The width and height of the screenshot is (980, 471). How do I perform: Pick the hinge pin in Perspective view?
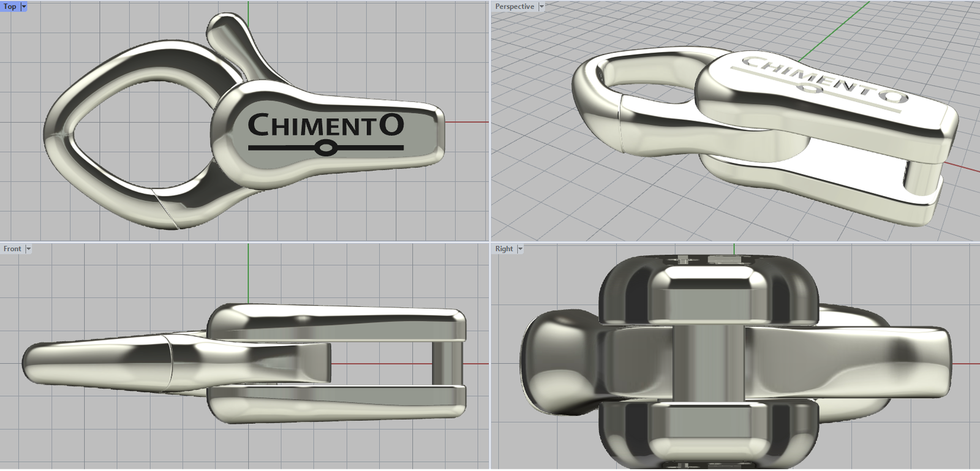919,176
